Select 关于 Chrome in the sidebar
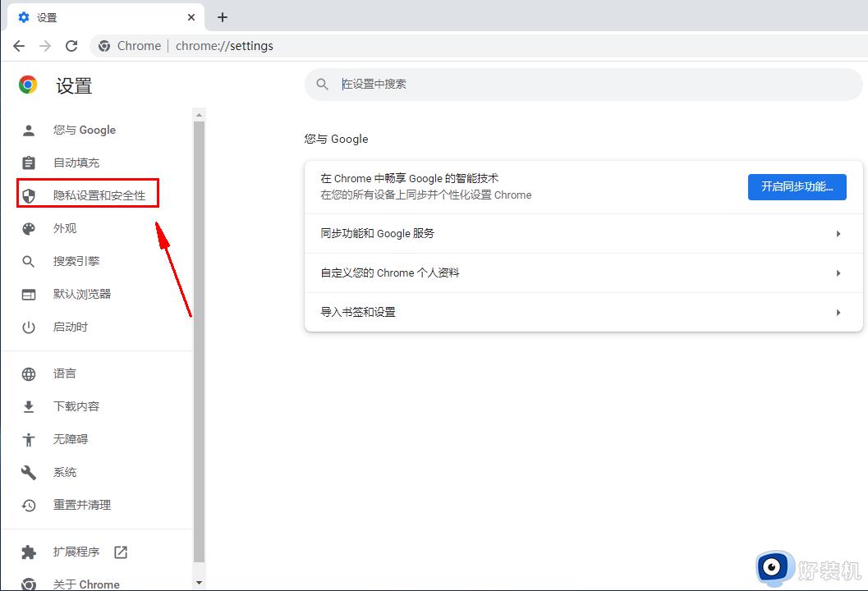The width and height of the screenshot is (868, 591). (x=85, y=583)
